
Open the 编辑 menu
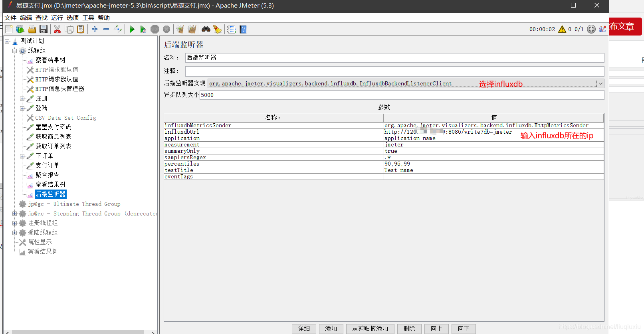pyautogui.click(x=26, y=18)
